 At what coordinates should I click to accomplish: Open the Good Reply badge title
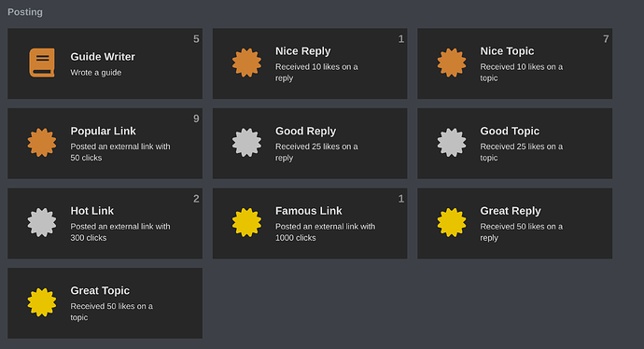(x=305, y=131)
